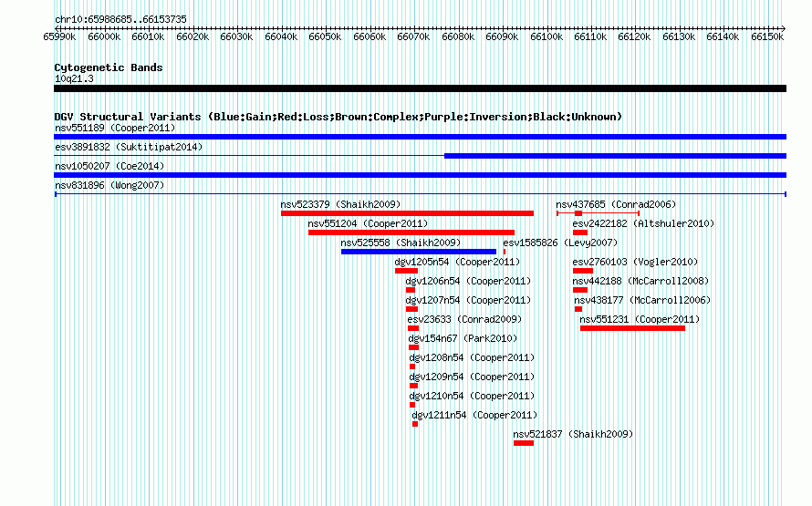Click esv2760103 (Vogler2010) label
The height and width of the screenshot is (506, 812).
tap(635, 262)
